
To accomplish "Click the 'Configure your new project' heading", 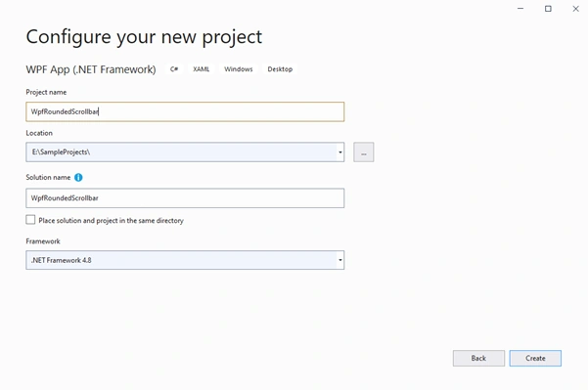I will point(144,37).
